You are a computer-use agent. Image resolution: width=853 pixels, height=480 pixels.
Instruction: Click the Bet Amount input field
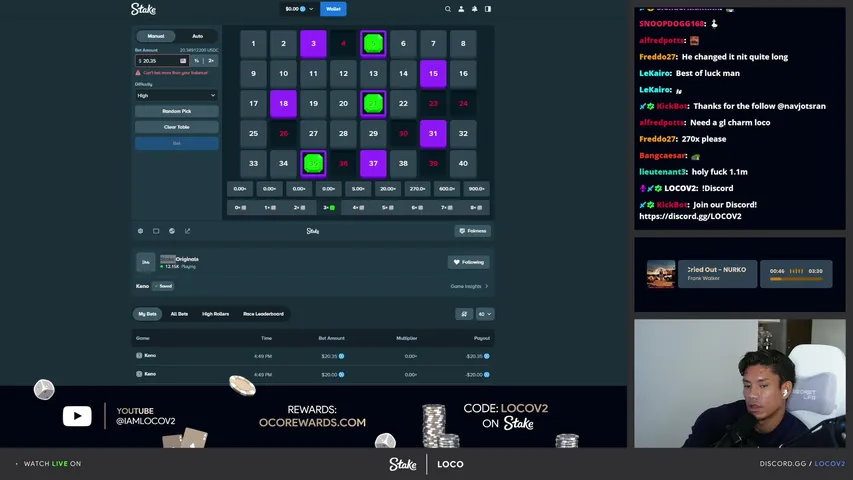pyautogui.click(x=161, y=61)
